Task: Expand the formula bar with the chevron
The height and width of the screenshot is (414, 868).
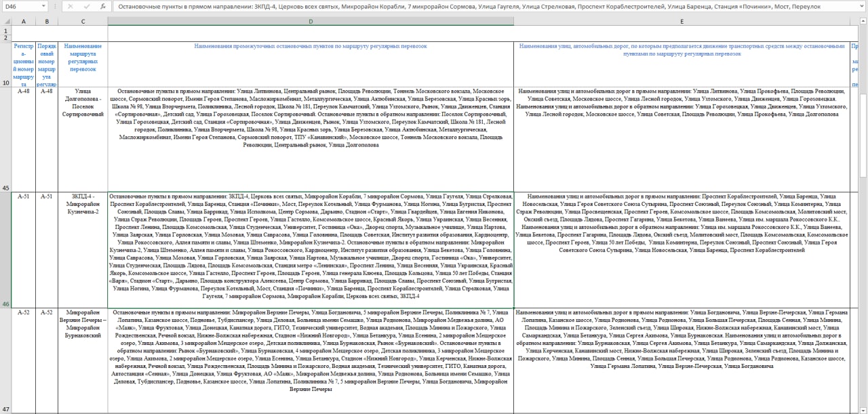Action: 861,7
